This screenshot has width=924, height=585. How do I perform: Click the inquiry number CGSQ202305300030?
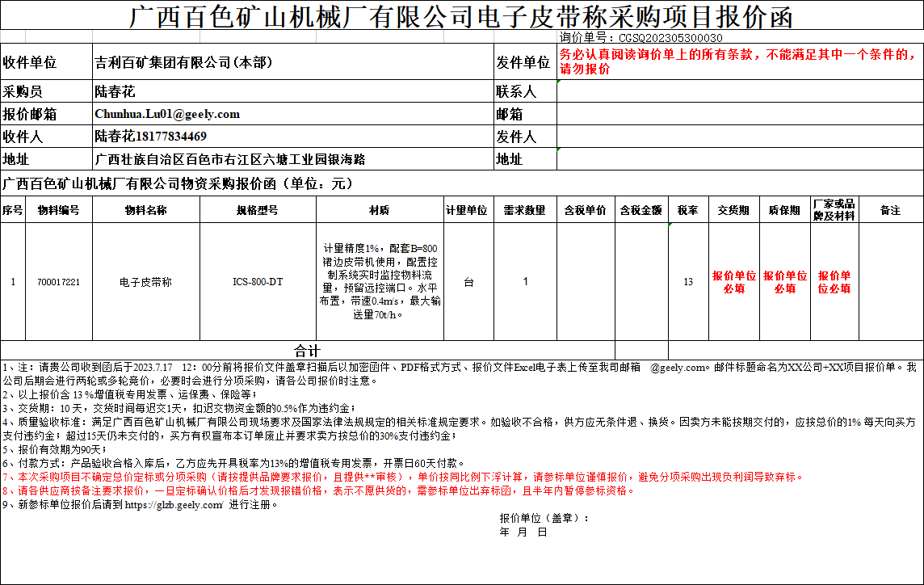[670, 38]
